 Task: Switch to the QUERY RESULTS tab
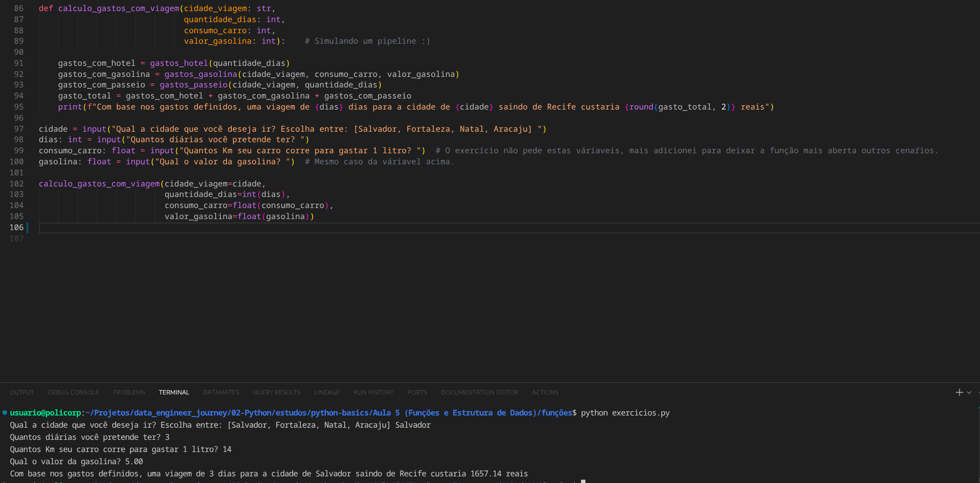[x=277, y=392]
